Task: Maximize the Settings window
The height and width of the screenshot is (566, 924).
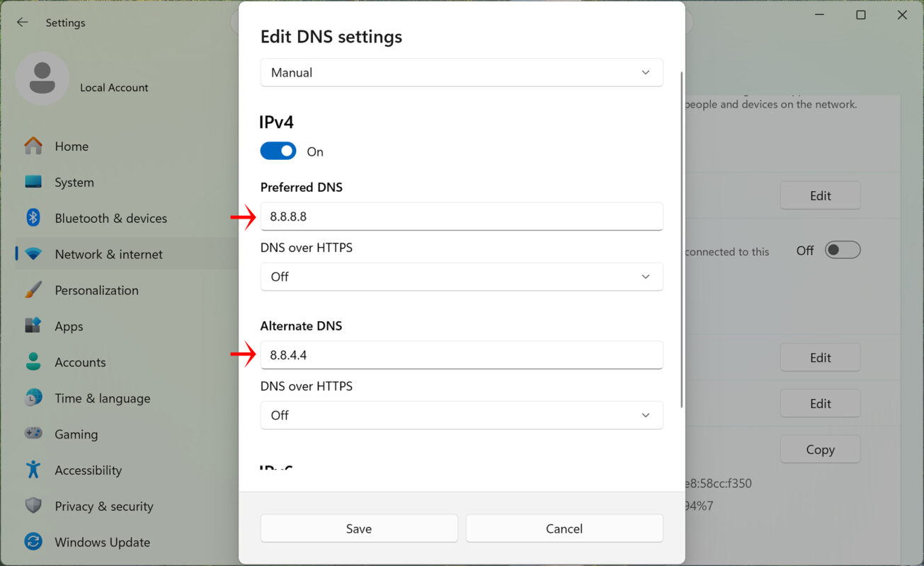Action: [861, 15]
